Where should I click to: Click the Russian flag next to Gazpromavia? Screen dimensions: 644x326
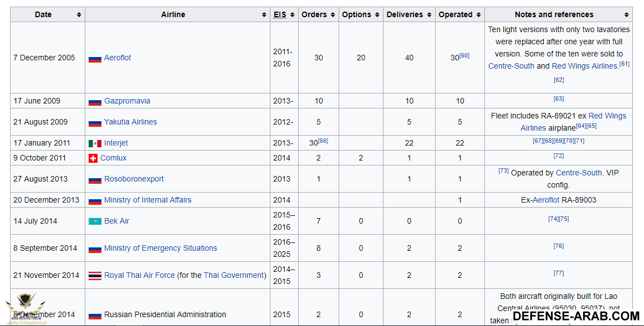[x=95, y=101]
